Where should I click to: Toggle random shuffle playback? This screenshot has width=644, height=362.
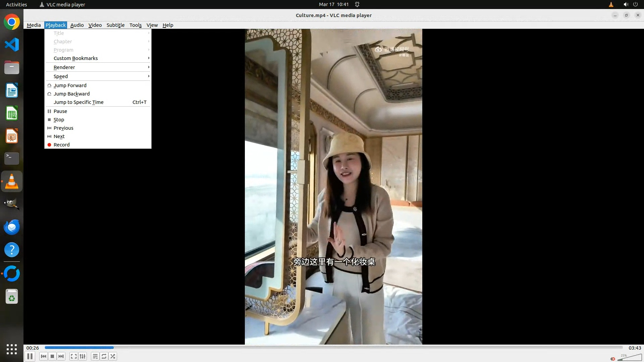click(x=113, y=356)
